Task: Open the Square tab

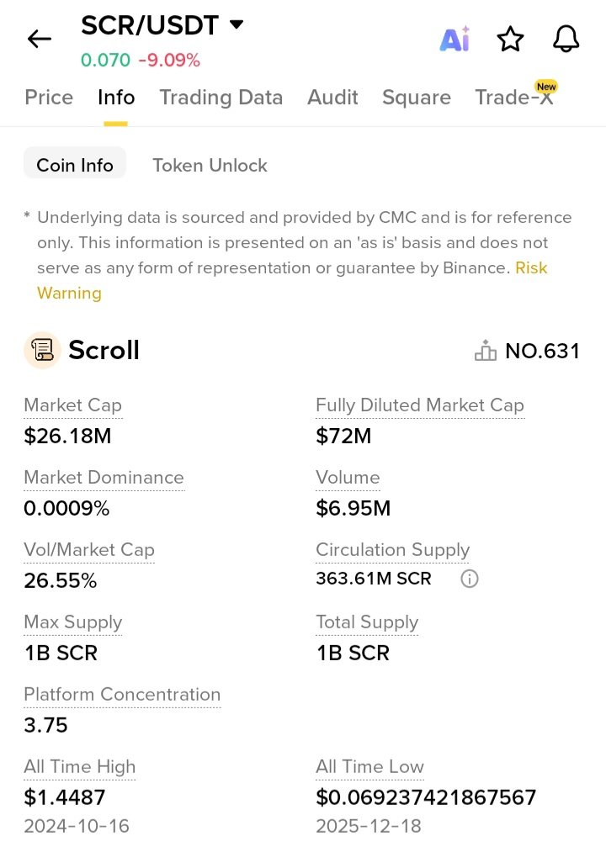Action: pos(417,98)
